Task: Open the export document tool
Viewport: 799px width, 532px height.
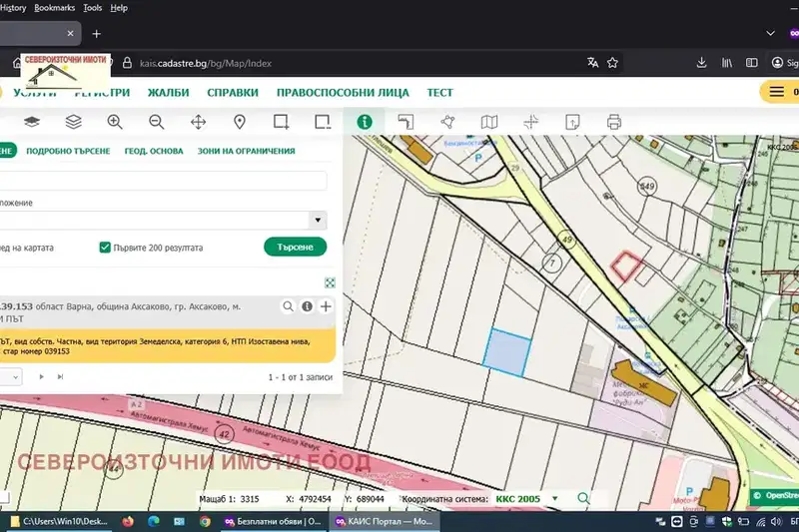Action: pos(572,122)
